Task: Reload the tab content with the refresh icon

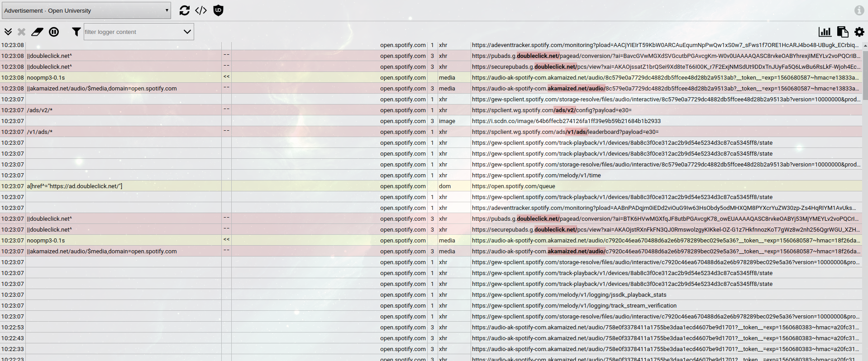Action: click(184, 10)
